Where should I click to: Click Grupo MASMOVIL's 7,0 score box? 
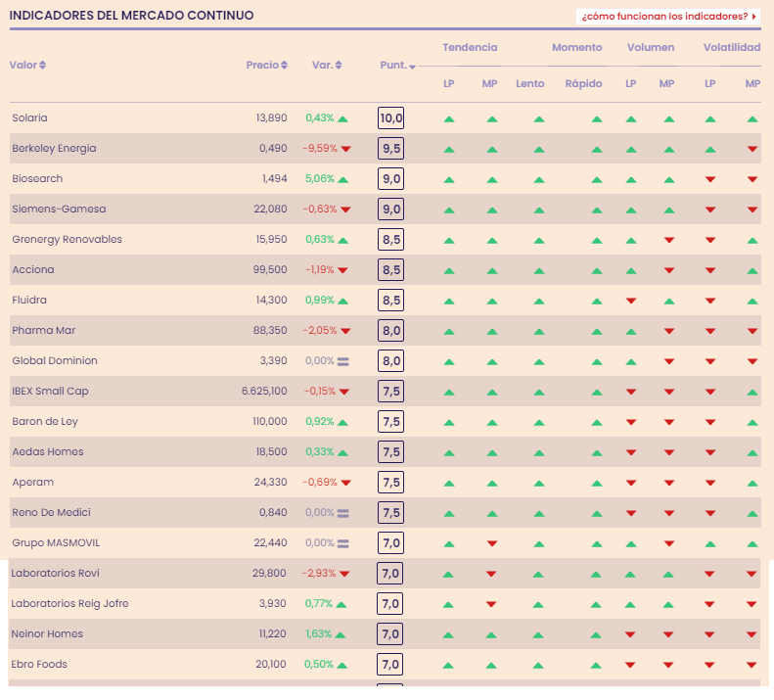point(391,543)
